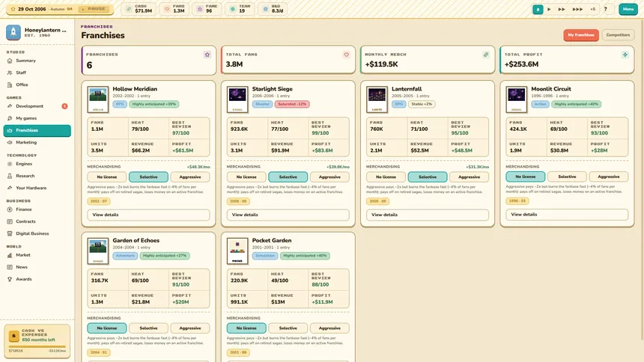Click the help question mark icon
Screen dimensions: 644x362
(605, 9)
